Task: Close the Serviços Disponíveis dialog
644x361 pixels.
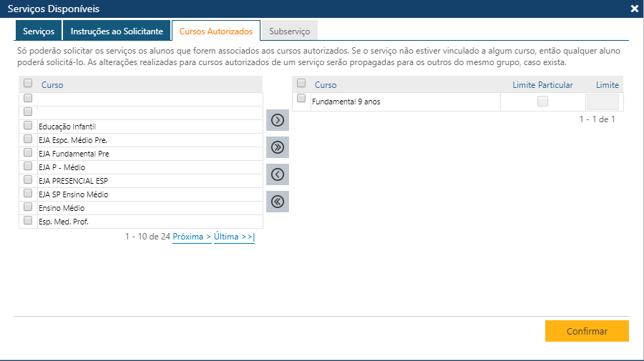Action: tap(634, 9)
